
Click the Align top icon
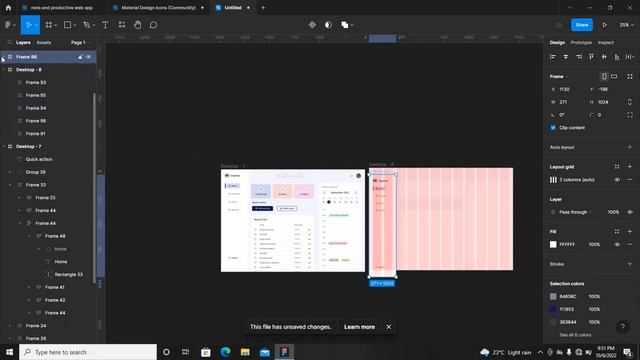click(591, 57)
